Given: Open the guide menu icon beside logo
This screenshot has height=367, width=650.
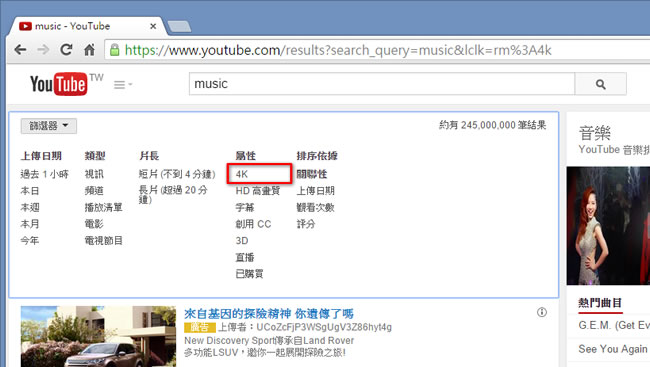Looking at the screenshot, I should coord(123,85).
